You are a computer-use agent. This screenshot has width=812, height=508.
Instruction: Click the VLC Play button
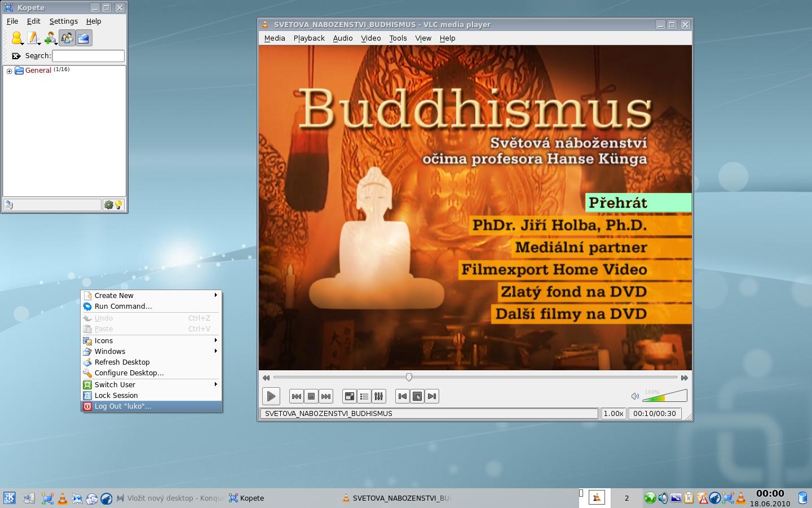tap(271, 396)
